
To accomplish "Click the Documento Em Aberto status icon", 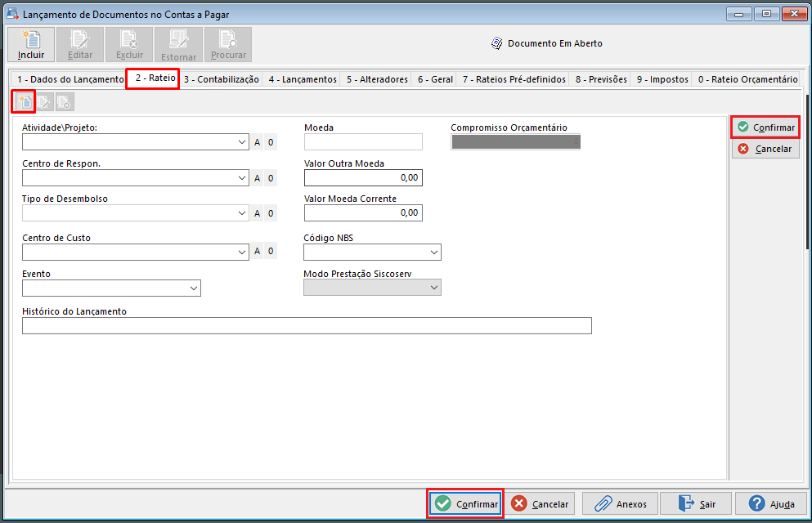I will tap(496, 43).
